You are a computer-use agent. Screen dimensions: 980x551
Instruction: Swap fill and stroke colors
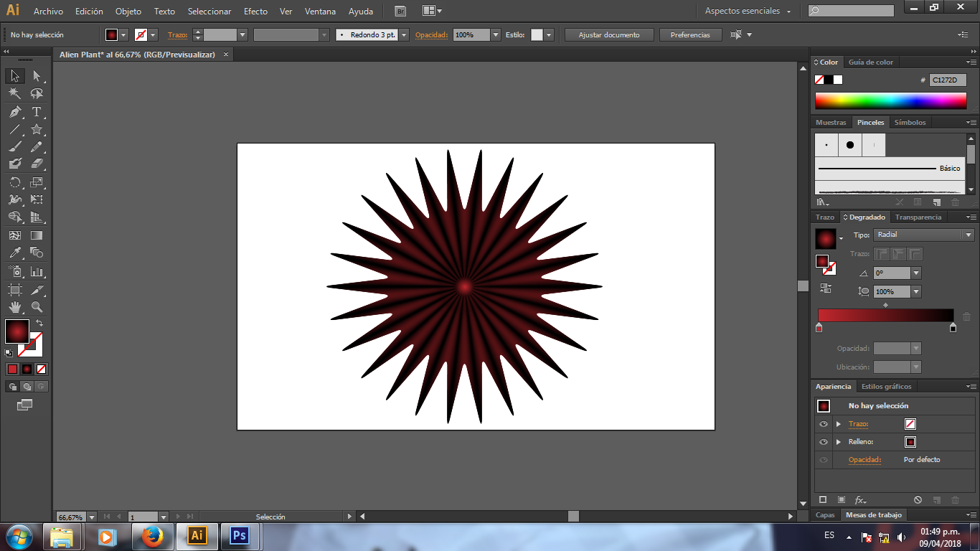coord(39,324)
